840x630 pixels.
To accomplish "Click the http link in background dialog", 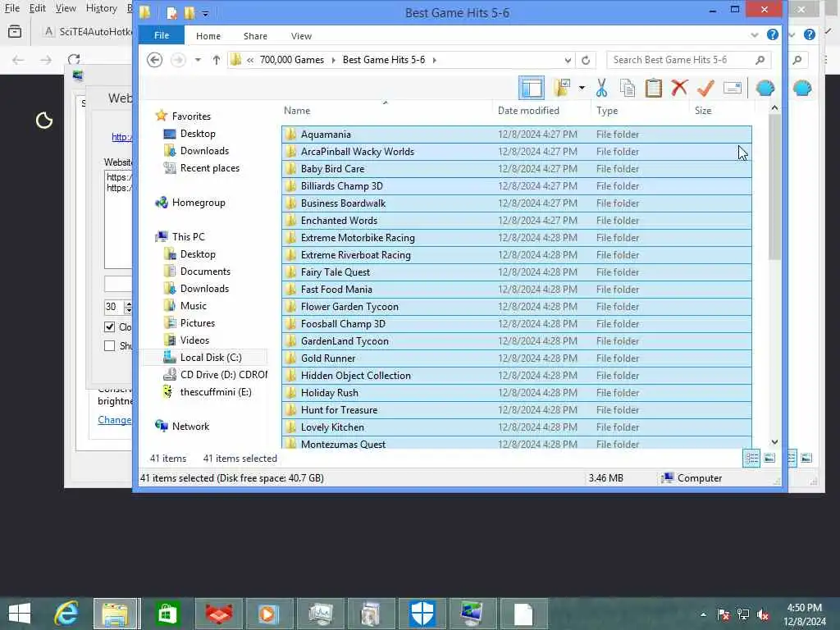I will click(x=121, y=137).
